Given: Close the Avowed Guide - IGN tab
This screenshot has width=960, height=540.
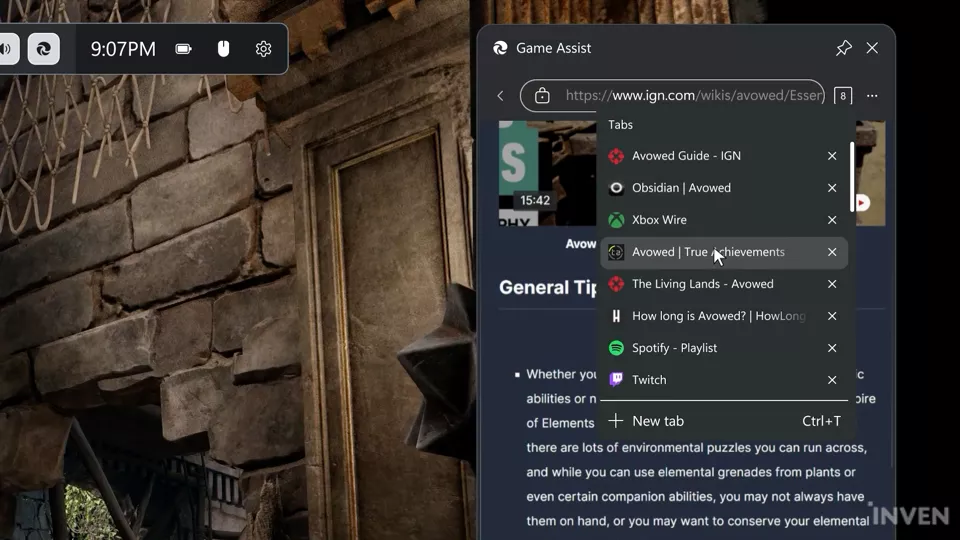Looking at the screenshot, I should 832,156.
